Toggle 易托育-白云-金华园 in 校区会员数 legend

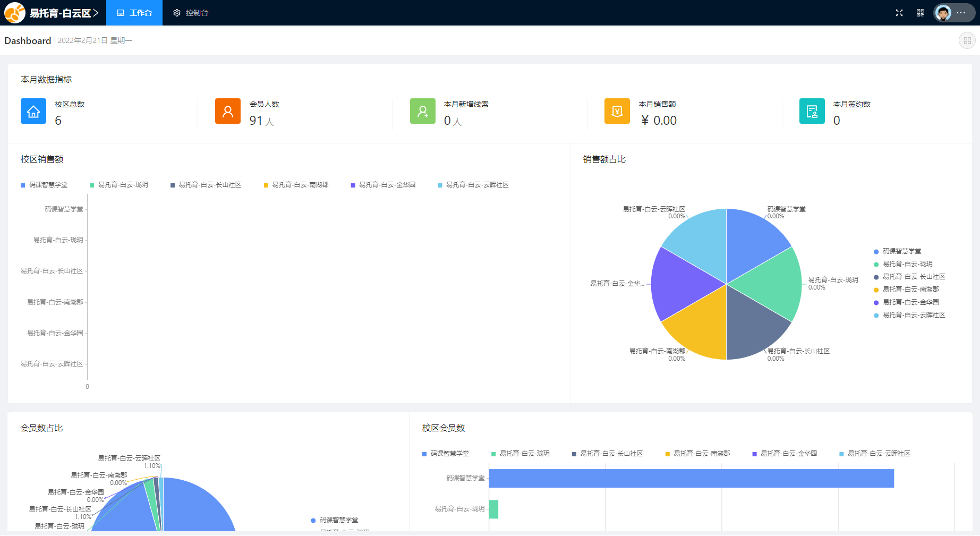pos(785,454)
